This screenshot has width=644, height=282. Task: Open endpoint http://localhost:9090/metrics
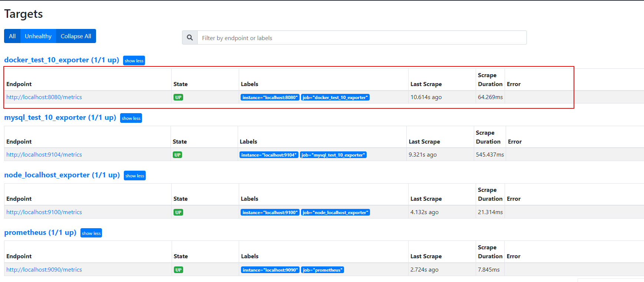coord(44,269)
